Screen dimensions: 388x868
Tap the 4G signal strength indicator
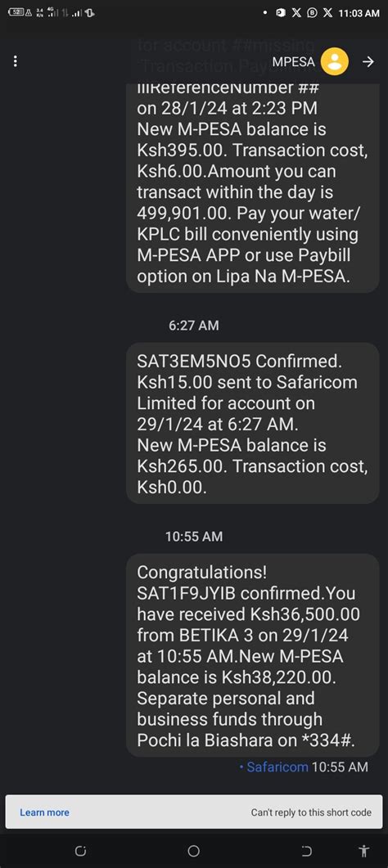(53, 12)
